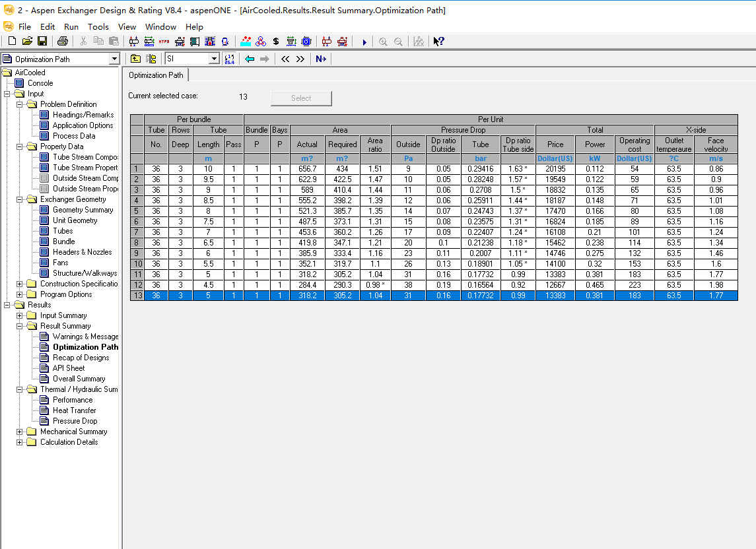Print using the printer toolbar icon
This screenshot has height=549, width=756.
pos(62,42)
